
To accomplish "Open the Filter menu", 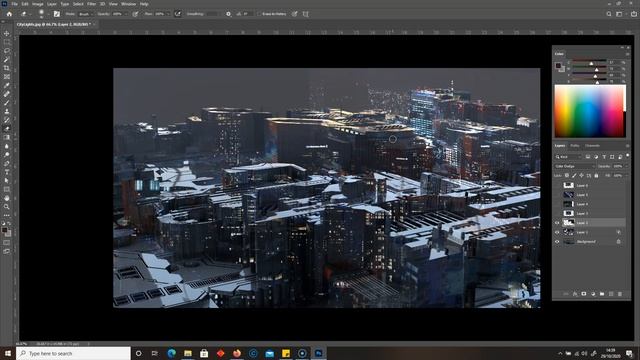I will coord(91,4).
